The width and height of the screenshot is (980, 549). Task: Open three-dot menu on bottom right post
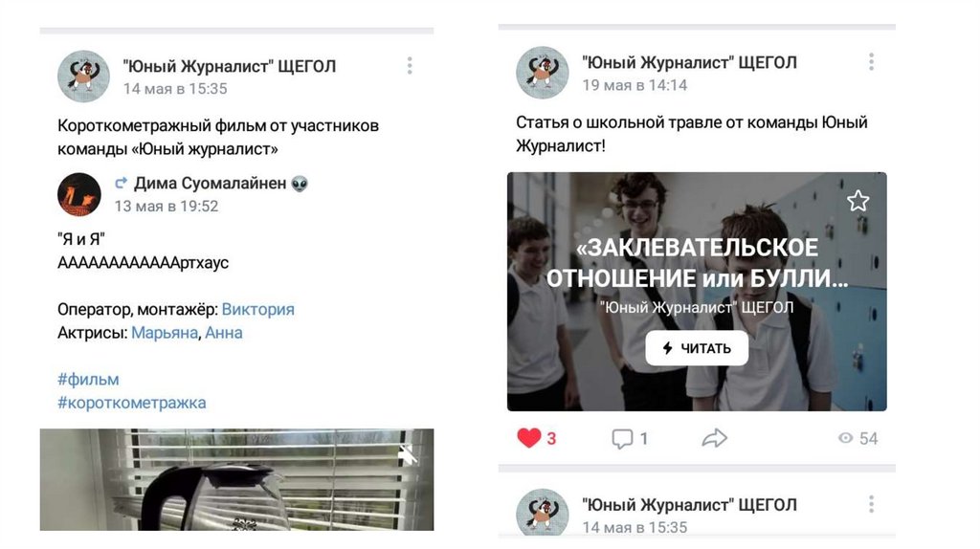pos(871,504)
